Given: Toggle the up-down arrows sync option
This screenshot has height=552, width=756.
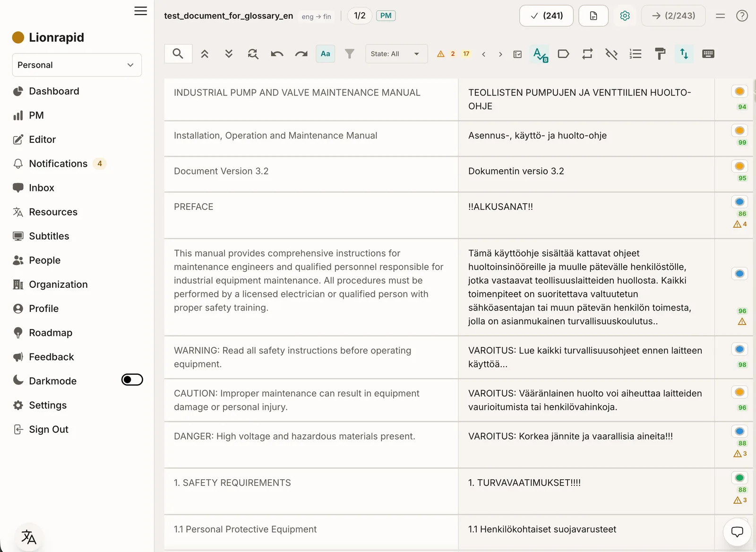Looking at the screenshot, I should click(x=684, y=54).
